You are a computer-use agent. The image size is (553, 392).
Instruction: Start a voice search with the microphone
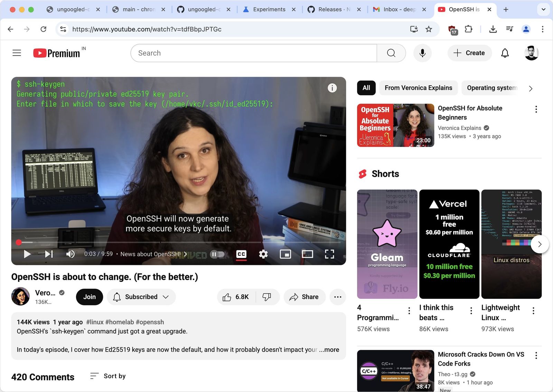422,53
